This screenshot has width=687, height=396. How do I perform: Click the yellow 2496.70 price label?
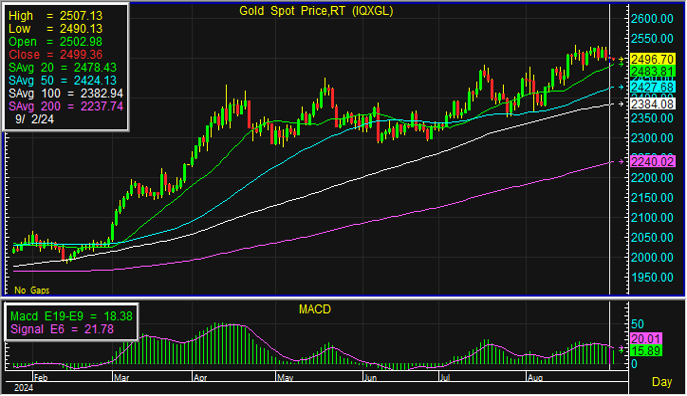pyautogui.click(x=652, y=59)
